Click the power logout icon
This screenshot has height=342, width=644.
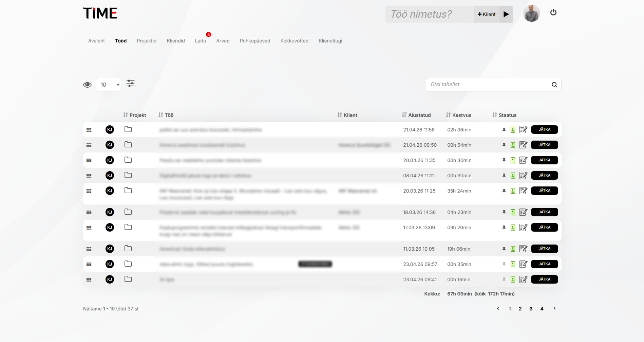pos(553,13)
